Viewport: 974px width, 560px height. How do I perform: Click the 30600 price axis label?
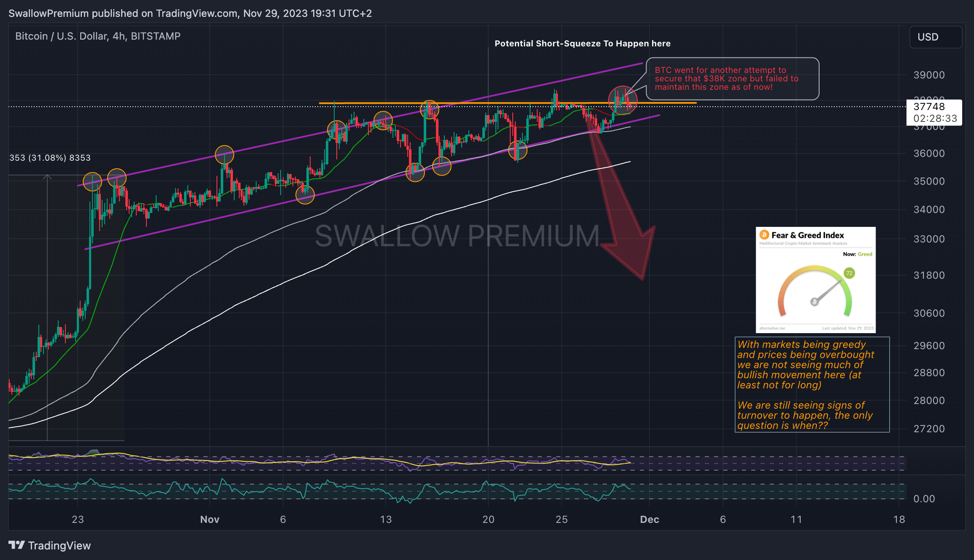(x=929, y=313)
